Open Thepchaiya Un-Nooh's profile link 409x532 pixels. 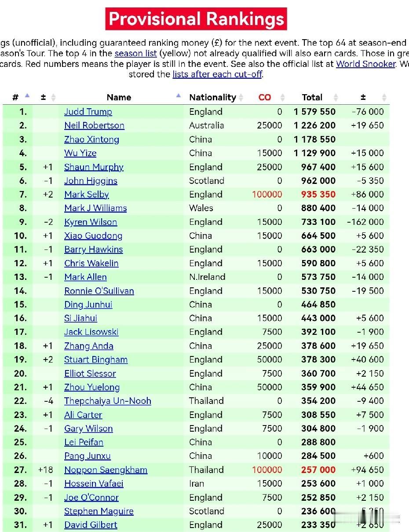click(108, 401)
